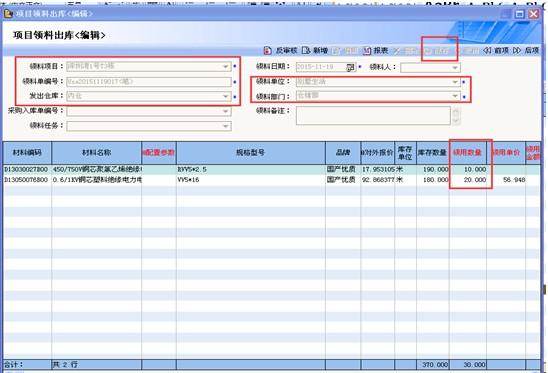Click the 180.000 stock quantity cell
This screenshot has width=548, height=373.
[433, 180]
